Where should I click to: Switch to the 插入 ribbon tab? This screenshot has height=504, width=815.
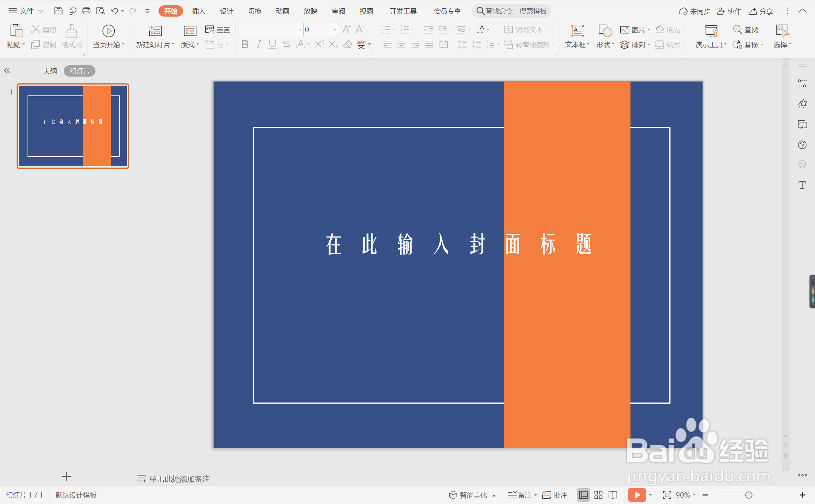pos(198,11)
